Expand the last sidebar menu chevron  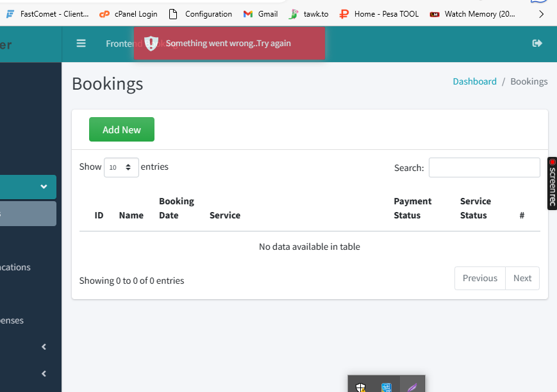tap(44, 373)
